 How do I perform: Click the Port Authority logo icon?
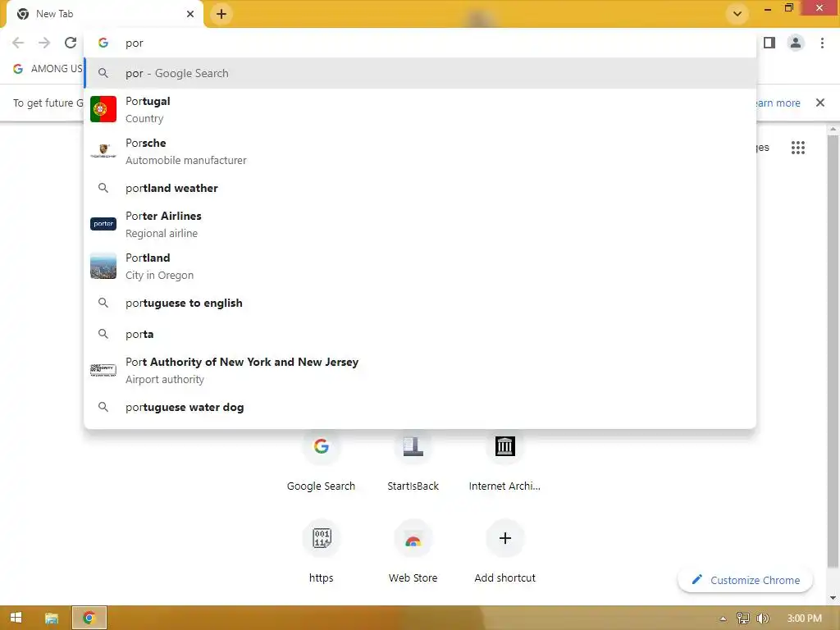coord(103,370)
